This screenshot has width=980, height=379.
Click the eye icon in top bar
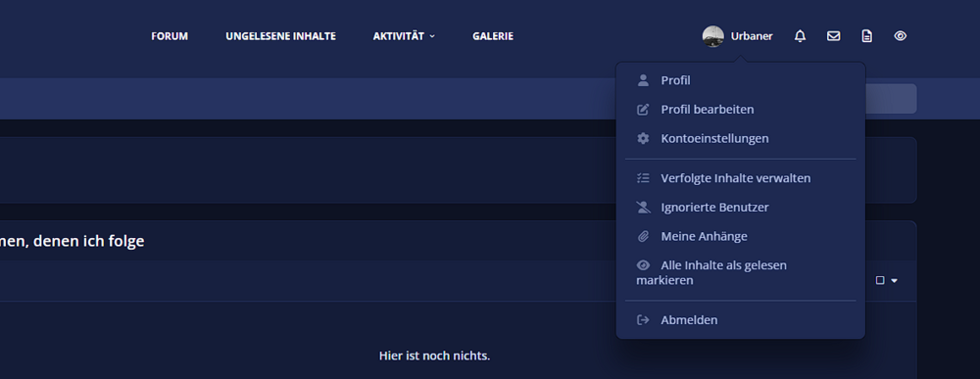click(x=900, y=36)
